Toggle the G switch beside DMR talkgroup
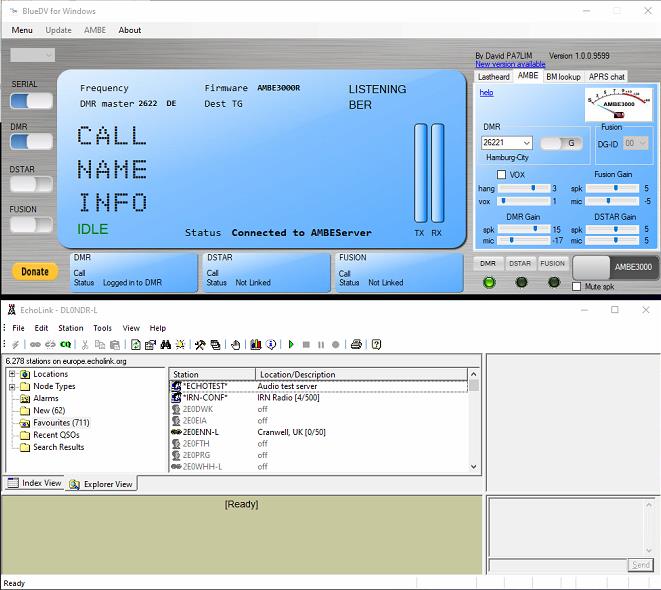This screenshot has width=661, height=590. [x=561, y=143]
